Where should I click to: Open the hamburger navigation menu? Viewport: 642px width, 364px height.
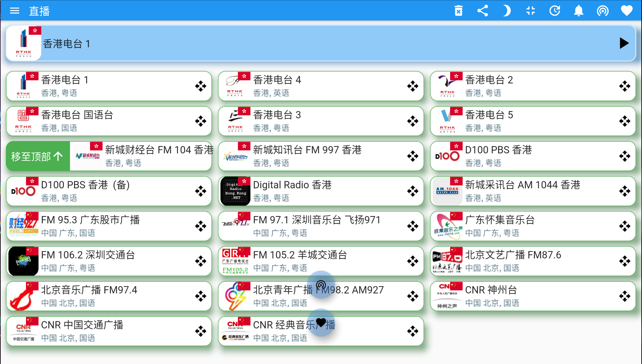(x=15, y=11)
